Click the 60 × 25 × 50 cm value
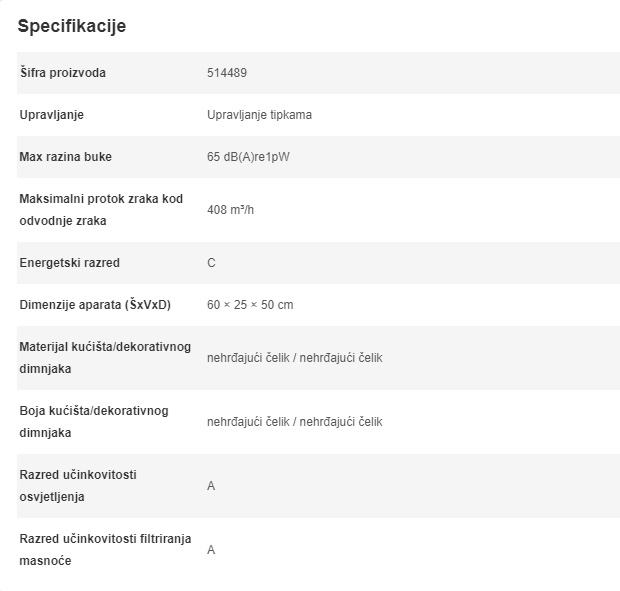 coord(250,305)
